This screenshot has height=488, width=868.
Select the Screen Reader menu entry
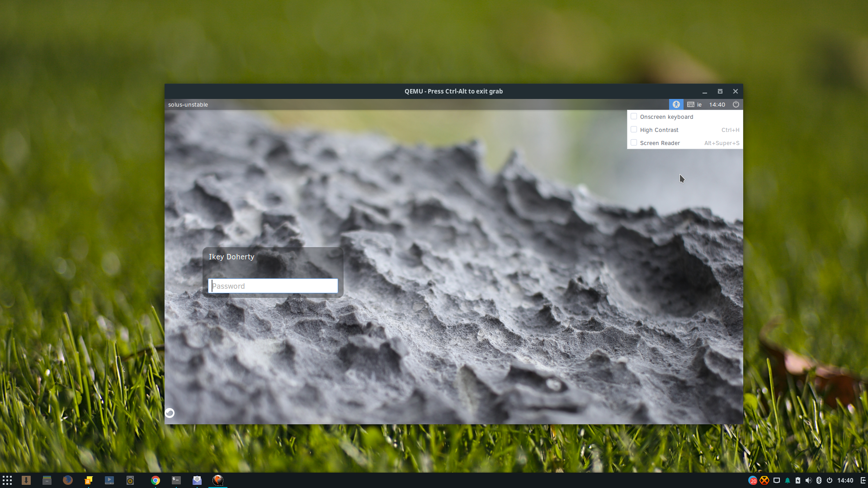pyautogui.click(x=685, y=143)
